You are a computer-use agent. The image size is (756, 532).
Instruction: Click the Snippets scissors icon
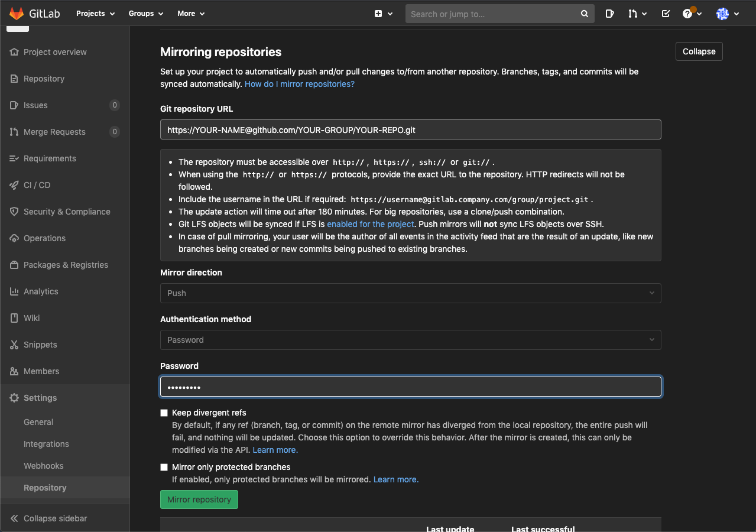[x=14, y=345]
